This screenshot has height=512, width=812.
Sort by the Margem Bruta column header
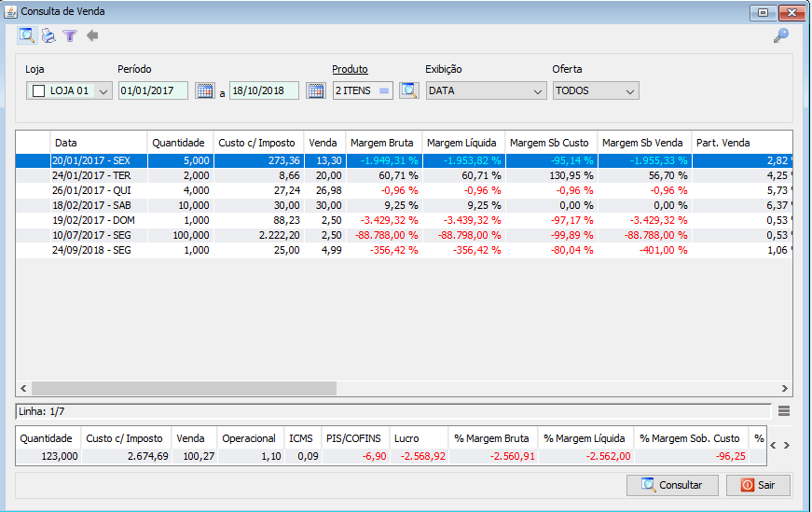click(382, 143)
